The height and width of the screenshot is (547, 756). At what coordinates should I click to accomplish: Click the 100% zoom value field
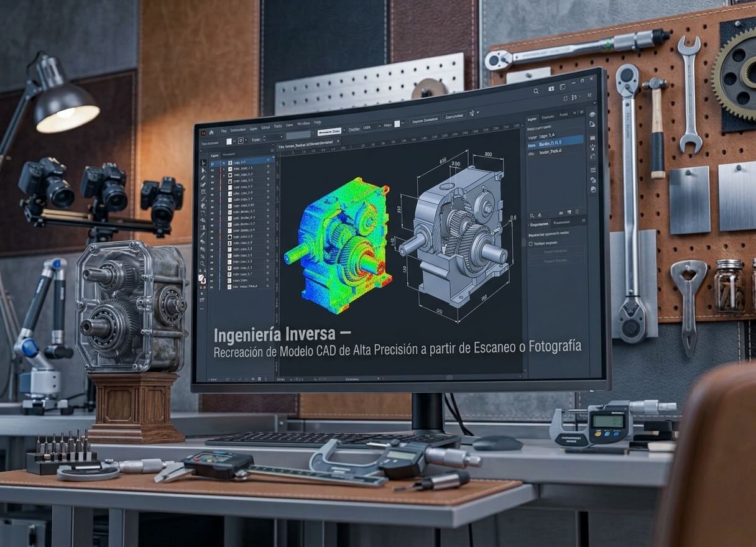pos(367,128)
